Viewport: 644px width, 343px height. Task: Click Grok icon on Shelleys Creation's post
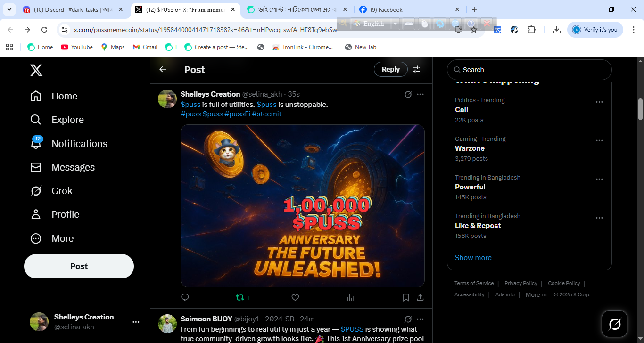tap(408, 94)
